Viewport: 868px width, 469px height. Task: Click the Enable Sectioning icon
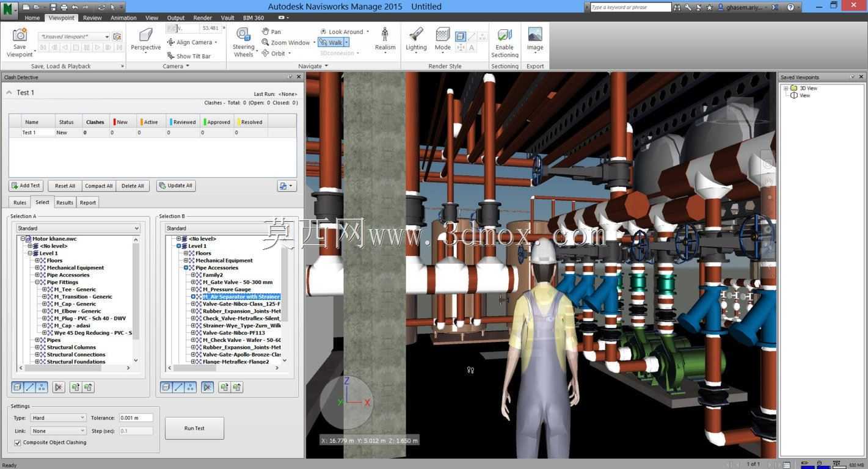505,35
